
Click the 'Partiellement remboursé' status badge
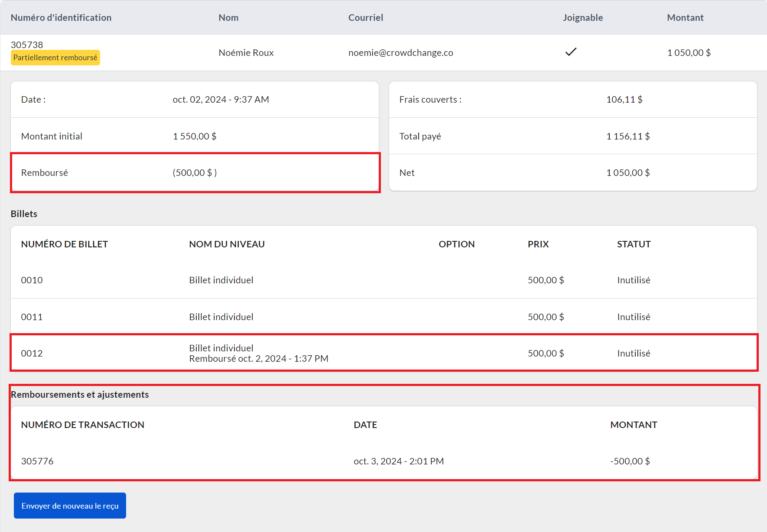(55, 58)
